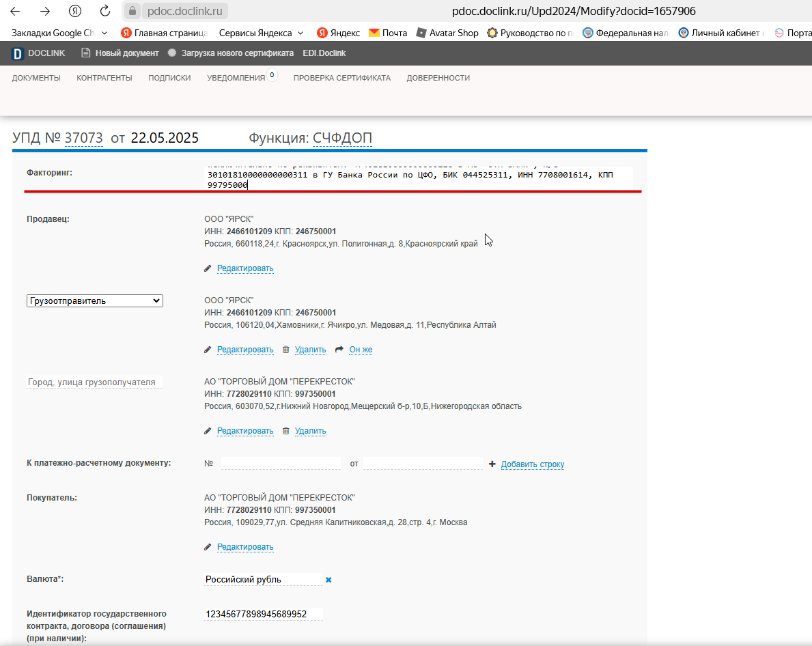Viewport: 812px width, 646px height.
Task: Change the function СЧФДОП
Action: 342,138
